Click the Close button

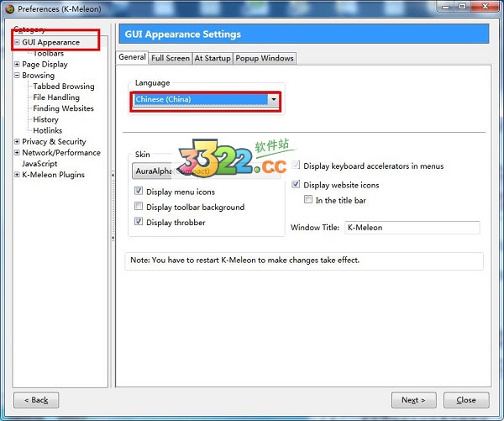click(x=466, y=400)
